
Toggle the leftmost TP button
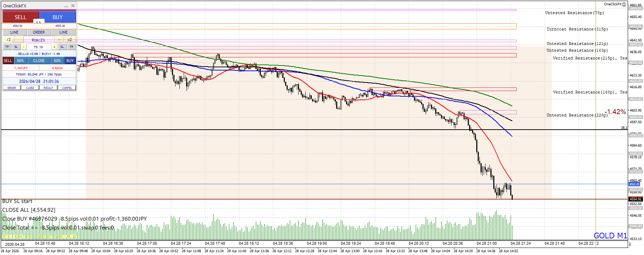coord(7,47)
